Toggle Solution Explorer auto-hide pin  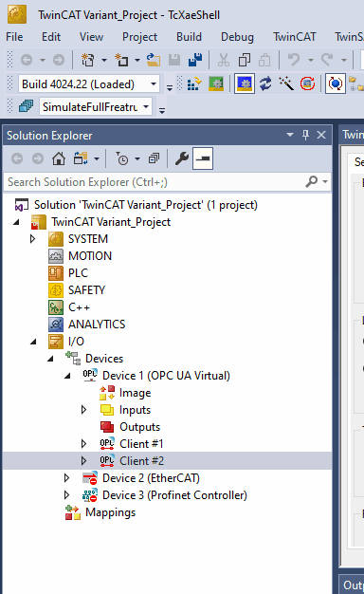(306, 135)
